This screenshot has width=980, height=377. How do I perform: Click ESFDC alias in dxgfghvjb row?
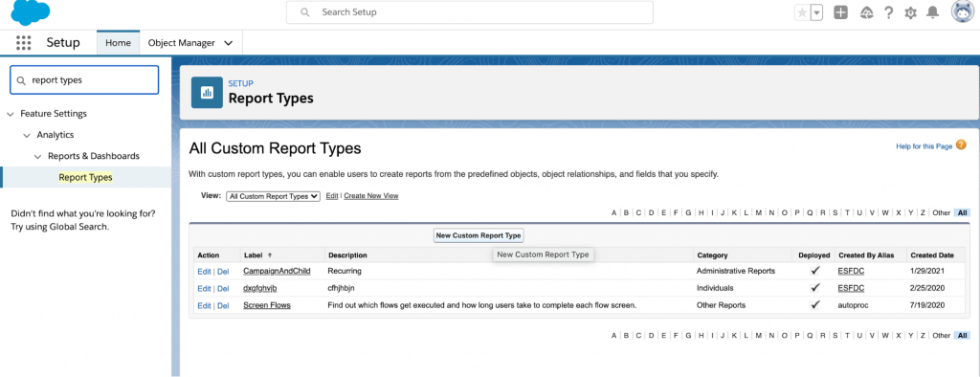[851, 288]
